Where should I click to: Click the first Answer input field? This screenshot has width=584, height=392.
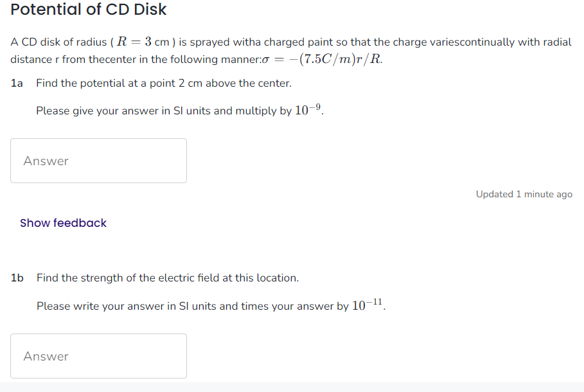[98, 160]
